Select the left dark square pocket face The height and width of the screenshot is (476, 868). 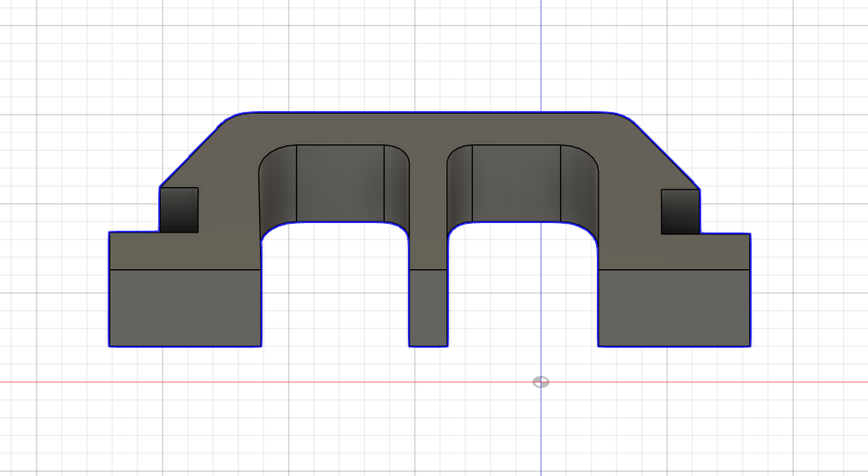pos(179,209)
